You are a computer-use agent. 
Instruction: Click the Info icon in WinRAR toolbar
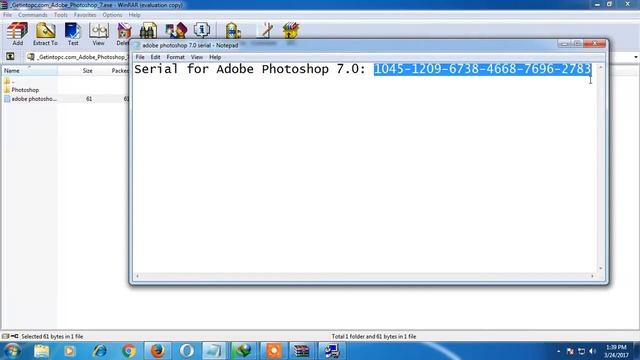coord(202,30)
